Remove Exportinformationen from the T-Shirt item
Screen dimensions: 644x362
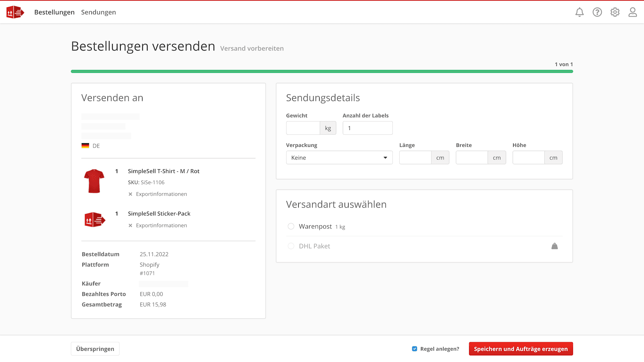pyautogui.click(x=130, y=194)
